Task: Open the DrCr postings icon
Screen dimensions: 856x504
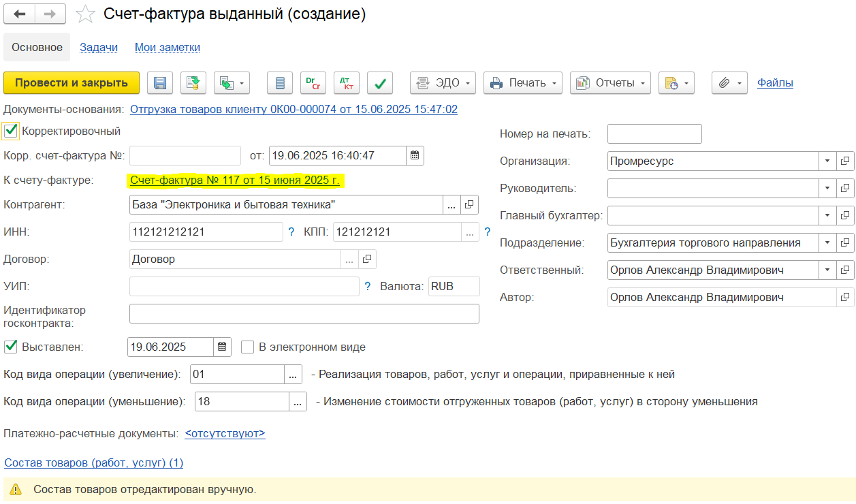Action: (x=313, y=83)
